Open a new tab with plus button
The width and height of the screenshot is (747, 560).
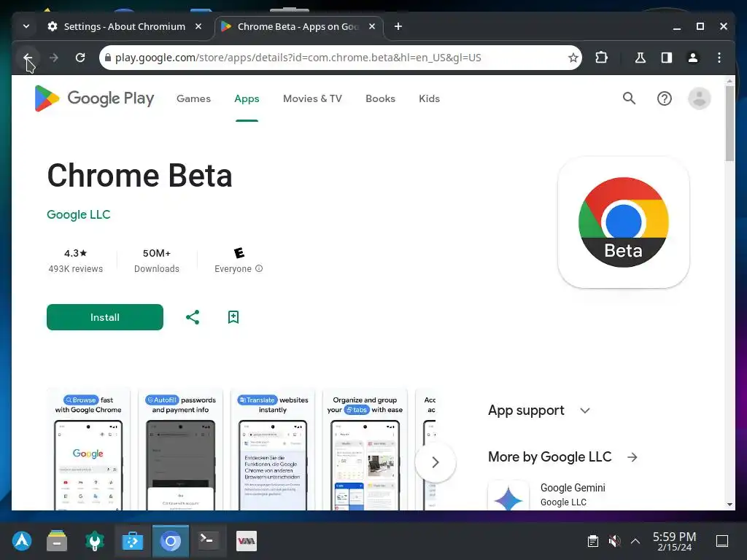tap(398, 26)
